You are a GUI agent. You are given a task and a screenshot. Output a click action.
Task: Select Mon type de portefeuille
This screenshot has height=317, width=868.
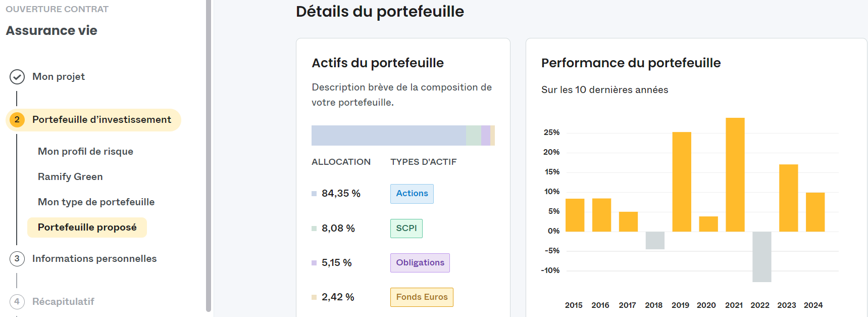(x=96, y=202)
